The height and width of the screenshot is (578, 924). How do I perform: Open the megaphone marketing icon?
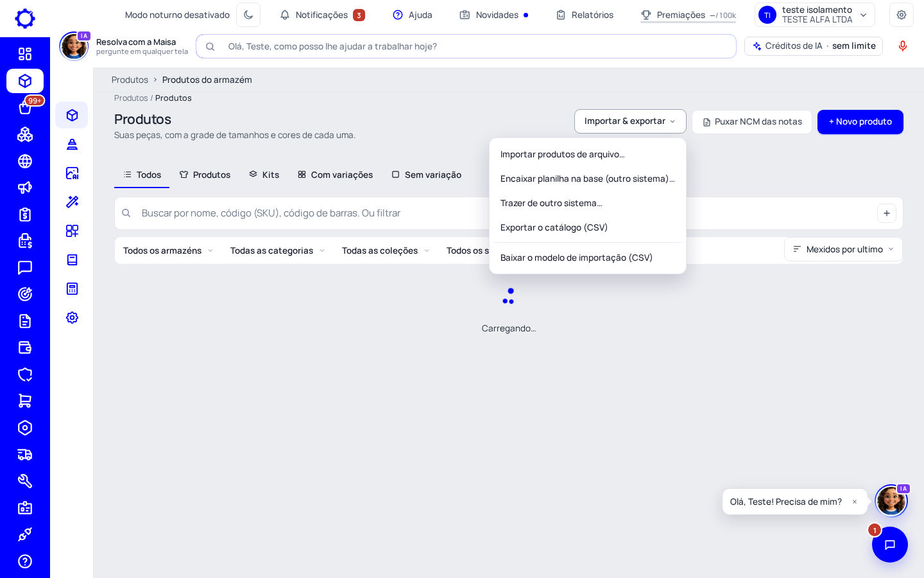point(25,188)
